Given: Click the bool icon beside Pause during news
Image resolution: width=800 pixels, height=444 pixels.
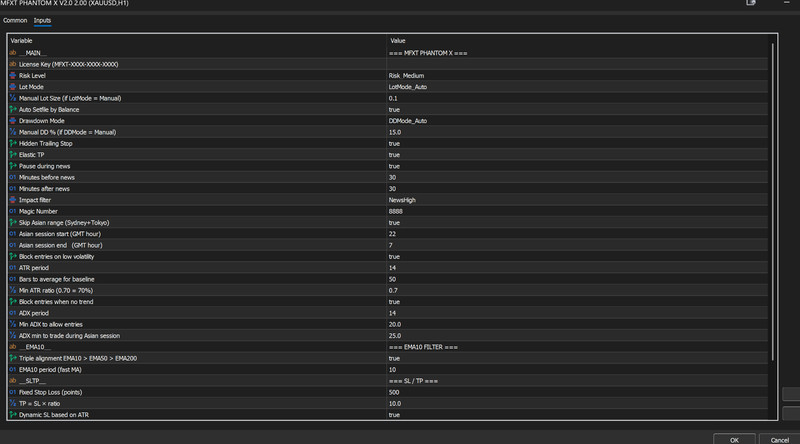Looking at the screenshot, I should tap(13, 166).
